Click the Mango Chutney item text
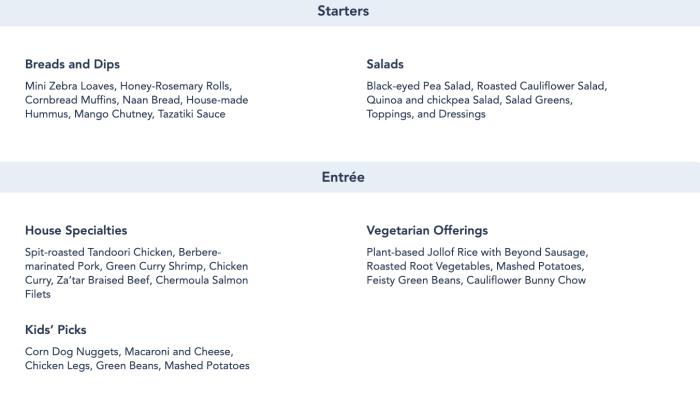 [113, 114]
